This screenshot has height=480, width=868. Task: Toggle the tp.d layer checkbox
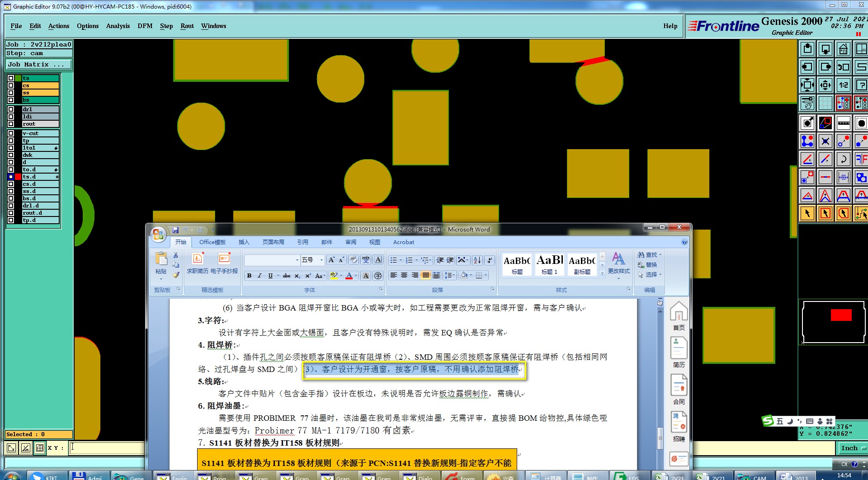[x=11, y=220]
